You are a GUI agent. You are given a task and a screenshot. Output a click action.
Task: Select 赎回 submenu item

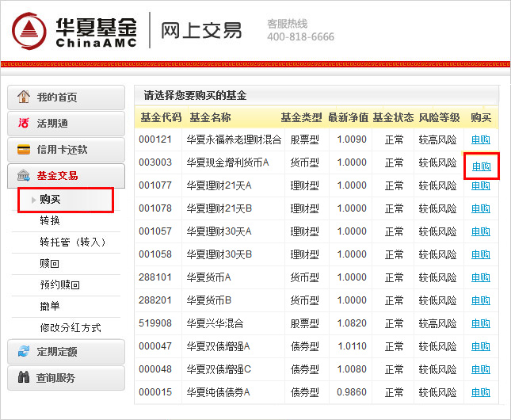(x=50, y=263)
